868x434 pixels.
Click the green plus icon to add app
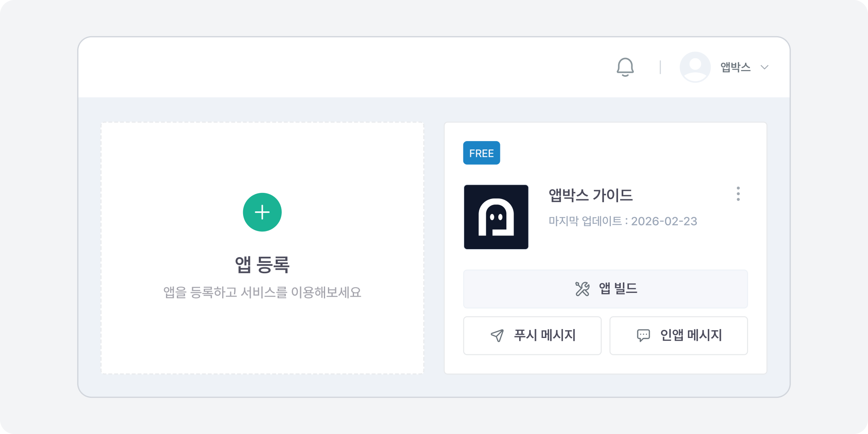[x=262, y=212]
